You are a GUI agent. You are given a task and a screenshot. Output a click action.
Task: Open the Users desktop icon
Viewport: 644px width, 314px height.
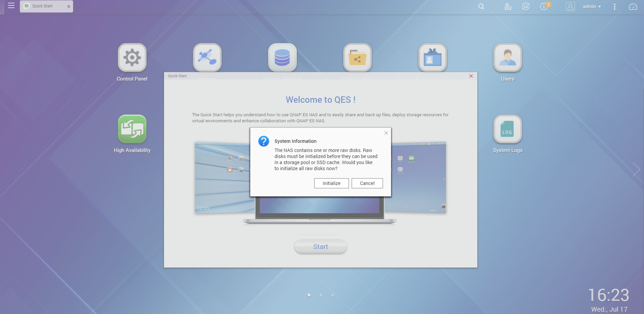click(x=507, y=58)
